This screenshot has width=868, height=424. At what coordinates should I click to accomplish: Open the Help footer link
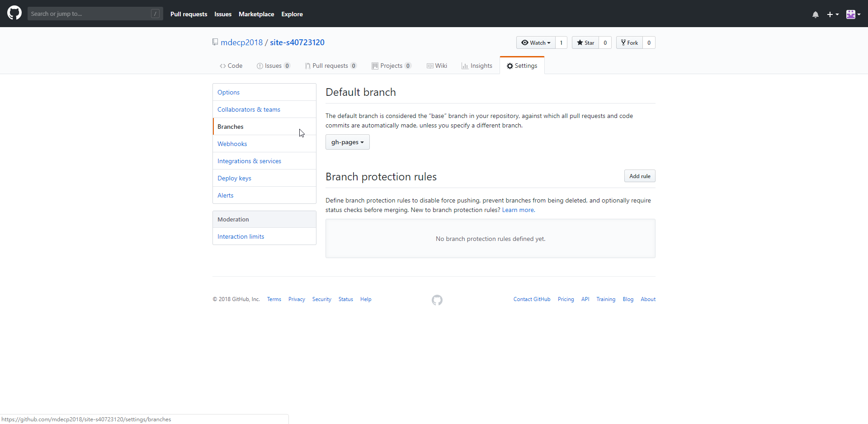[366, 299]
